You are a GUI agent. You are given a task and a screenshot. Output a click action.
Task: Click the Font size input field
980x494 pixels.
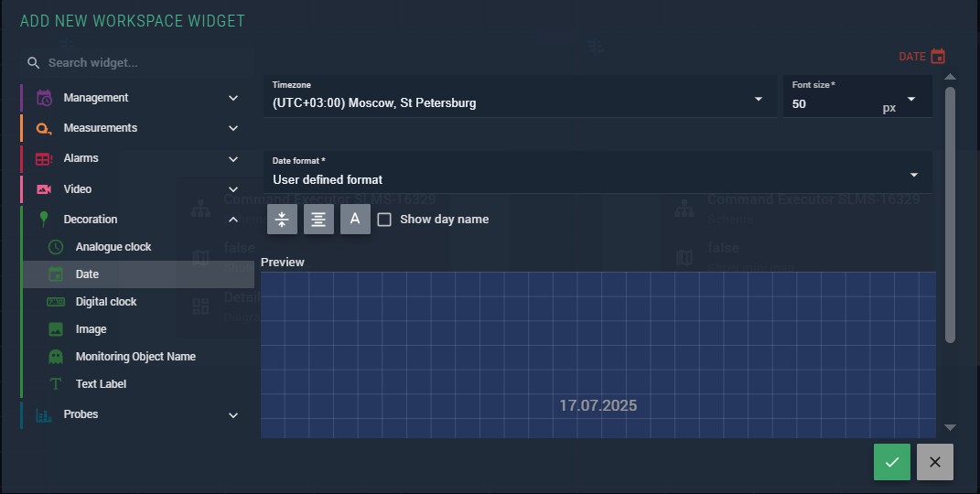tap(828, 104)
